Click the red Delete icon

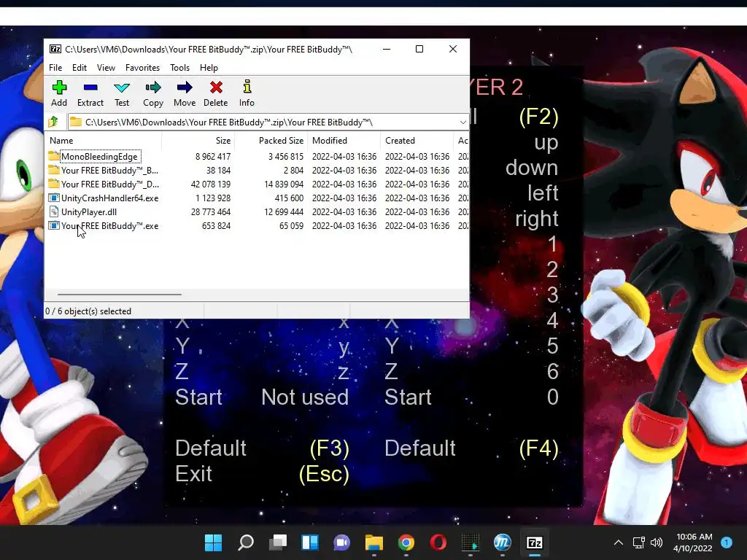pyautogui.click(x=216, y=87)
